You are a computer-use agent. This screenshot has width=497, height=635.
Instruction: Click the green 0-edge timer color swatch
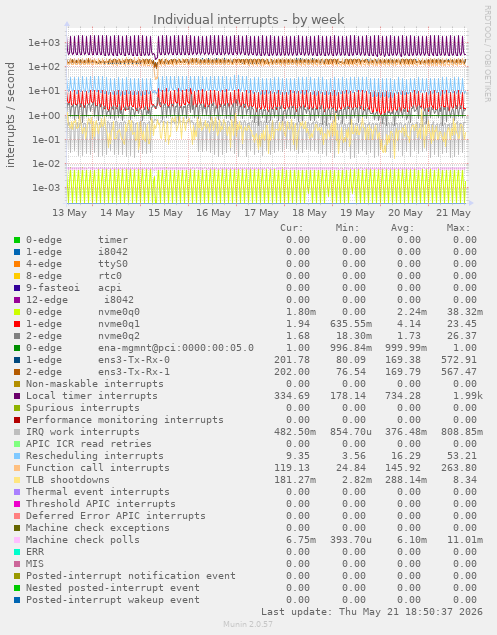17,240
